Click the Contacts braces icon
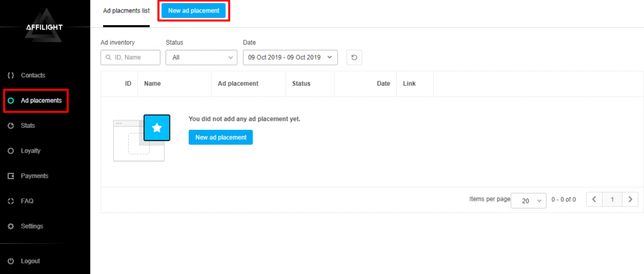 [x=11, y=76]
